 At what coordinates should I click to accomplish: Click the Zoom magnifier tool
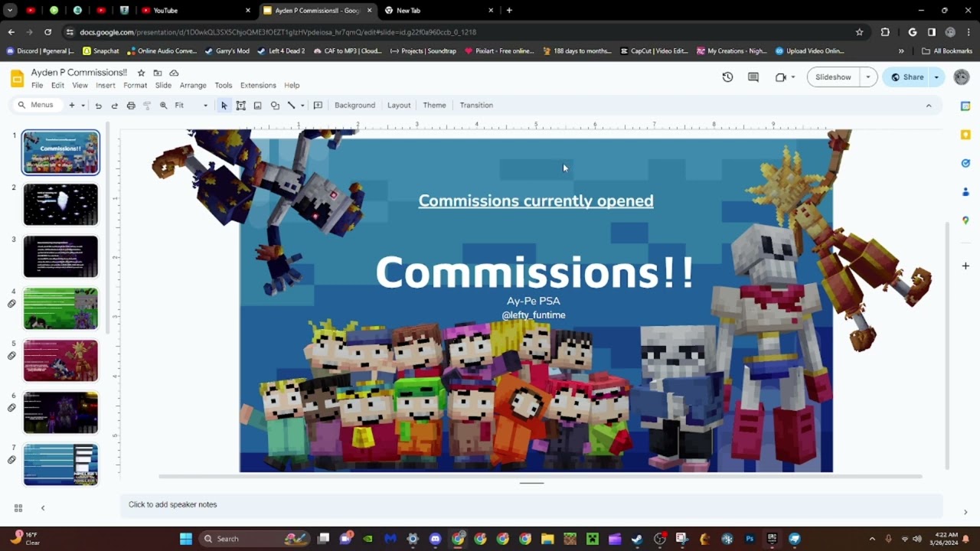[163, 106]
